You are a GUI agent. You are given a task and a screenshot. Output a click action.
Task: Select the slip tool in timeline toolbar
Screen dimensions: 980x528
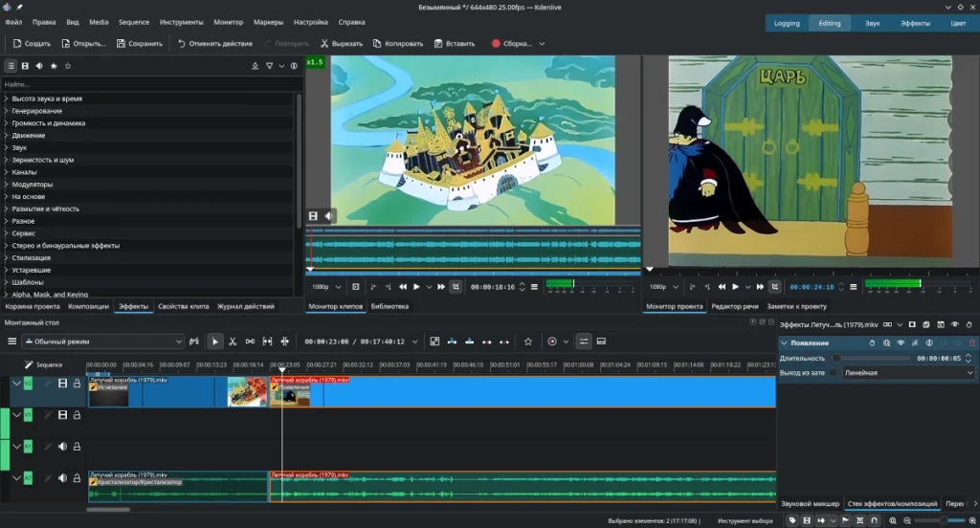point(268,341)
